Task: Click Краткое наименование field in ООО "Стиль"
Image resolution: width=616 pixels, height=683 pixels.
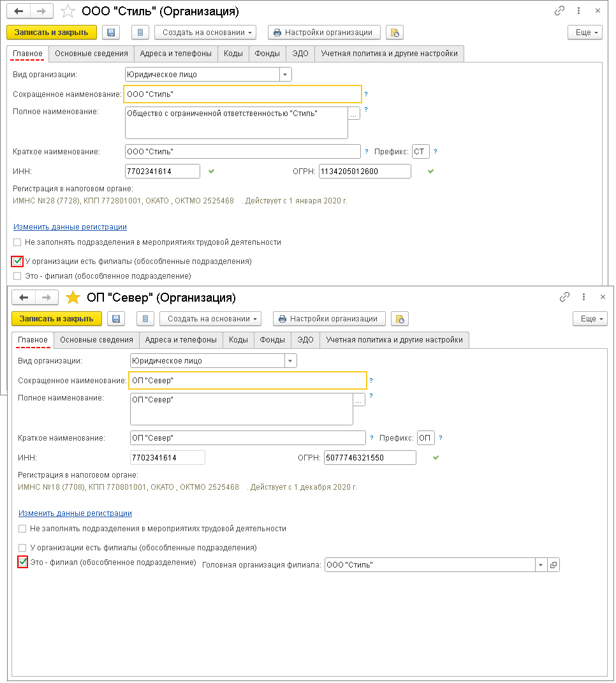Action: tap(243, 152)
